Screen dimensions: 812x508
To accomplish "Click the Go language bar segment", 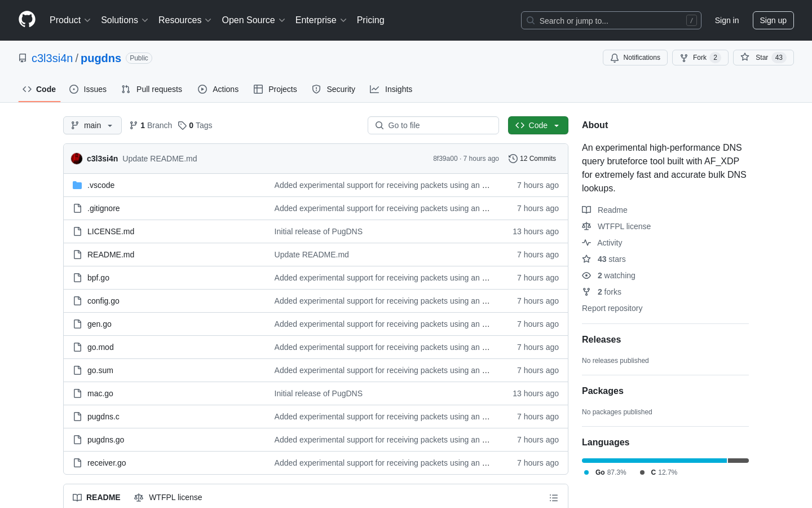I will [654, 461].
